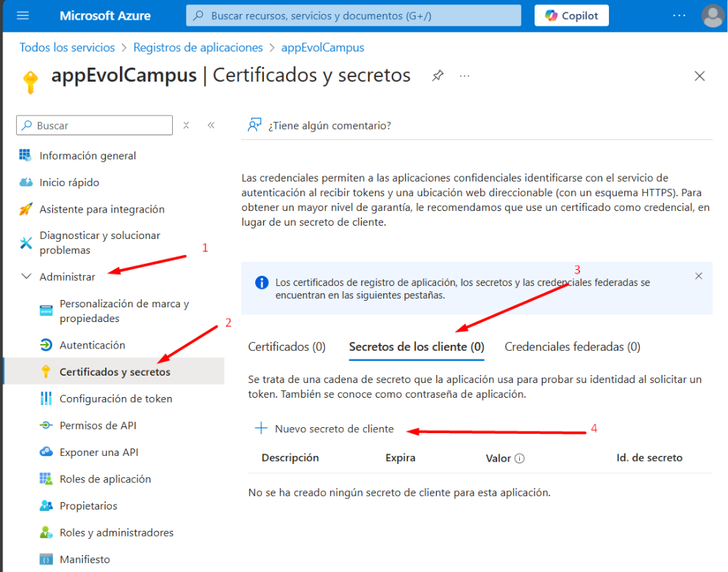This screenshot has height=572, width=728.
Task: Select Información general menu text
Action: (88, 156)
